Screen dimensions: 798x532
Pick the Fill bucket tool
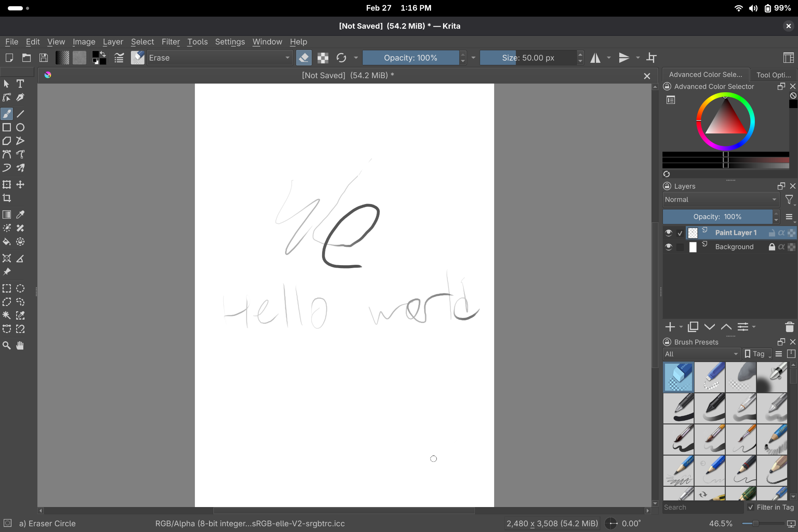[x=7, y=242]
